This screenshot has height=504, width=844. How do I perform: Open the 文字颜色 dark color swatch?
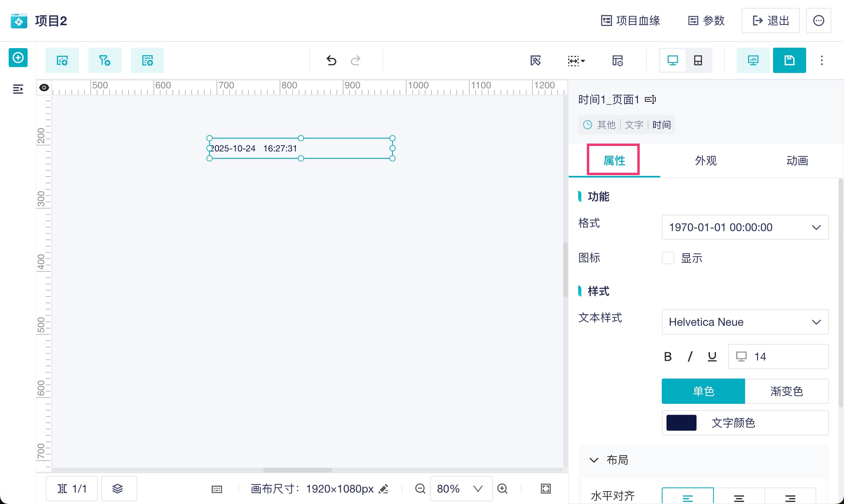(681, 423)
